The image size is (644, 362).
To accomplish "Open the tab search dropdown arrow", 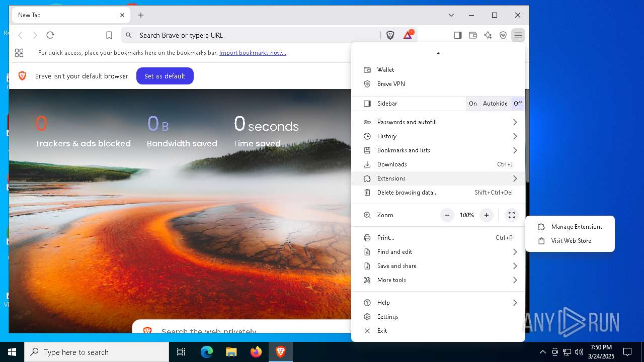I will click(x=451, y=15).
